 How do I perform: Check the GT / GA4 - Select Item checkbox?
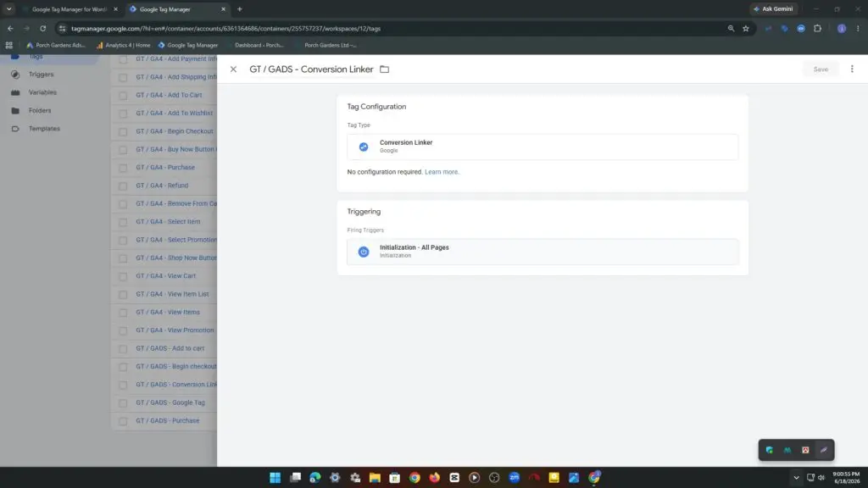(x=123, y=222)
